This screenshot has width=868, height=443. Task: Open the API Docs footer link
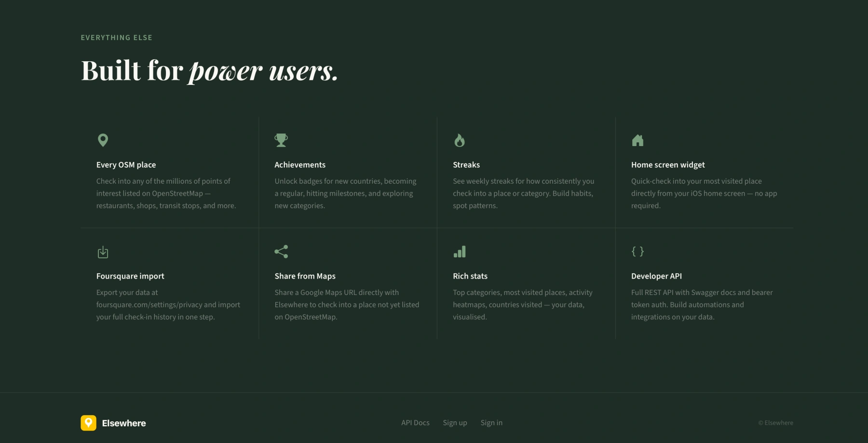[415, 423]
